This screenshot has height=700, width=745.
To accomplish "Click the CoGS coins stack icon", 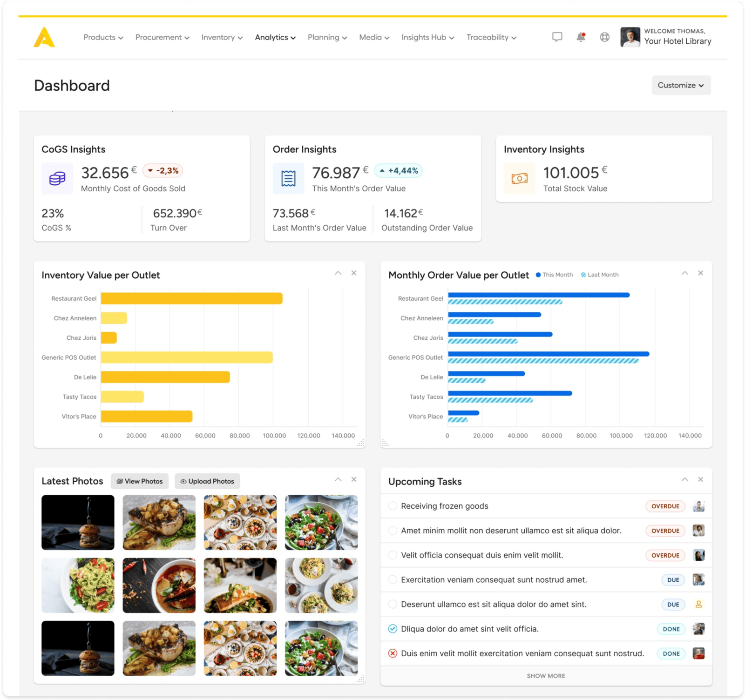I will click(x=57, y=178).
